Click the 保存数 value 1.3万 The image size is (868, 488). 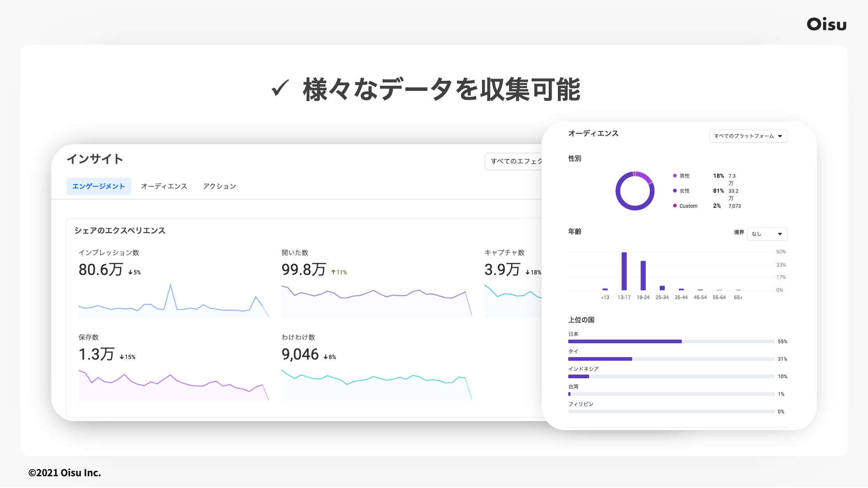click(x=96, y=354)
